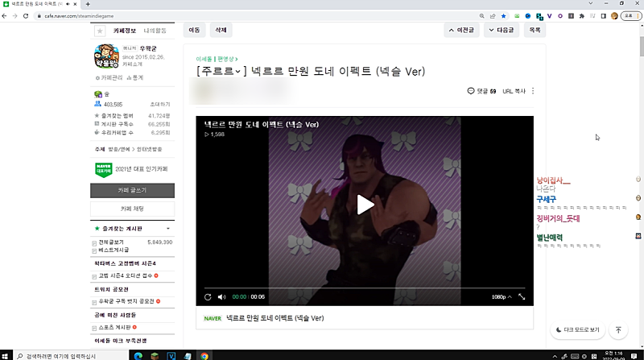Click the video replay icon

[208, 297]
